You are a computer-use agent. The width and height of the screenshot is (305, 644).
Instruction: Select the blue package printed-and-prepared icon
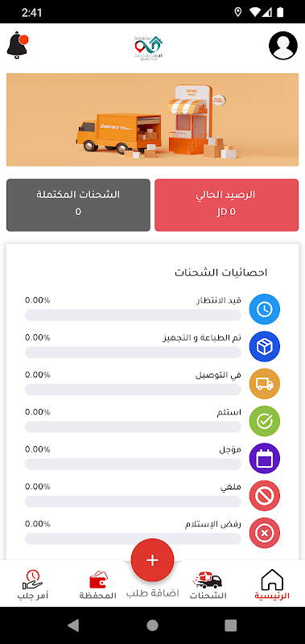265,347
